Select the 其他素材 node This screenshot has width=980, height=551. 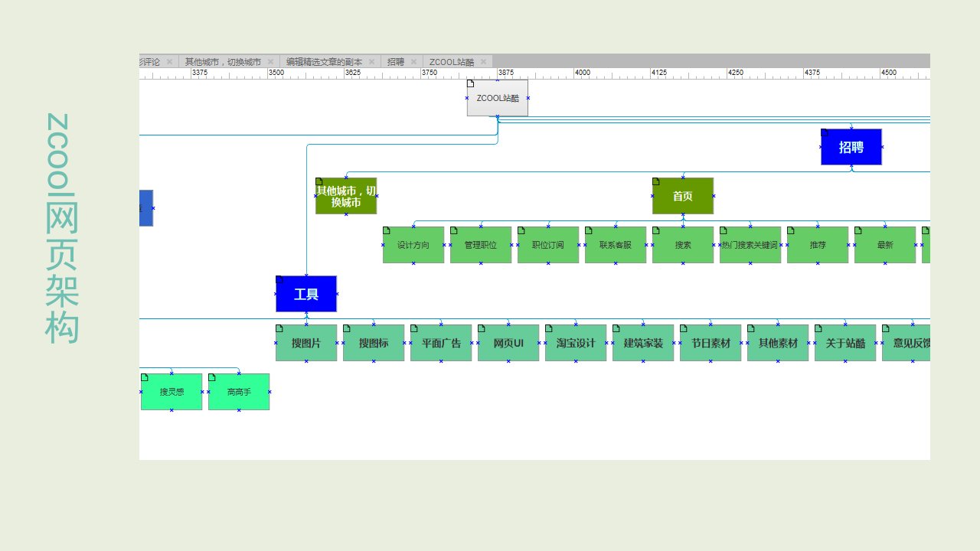pos(778,343)
